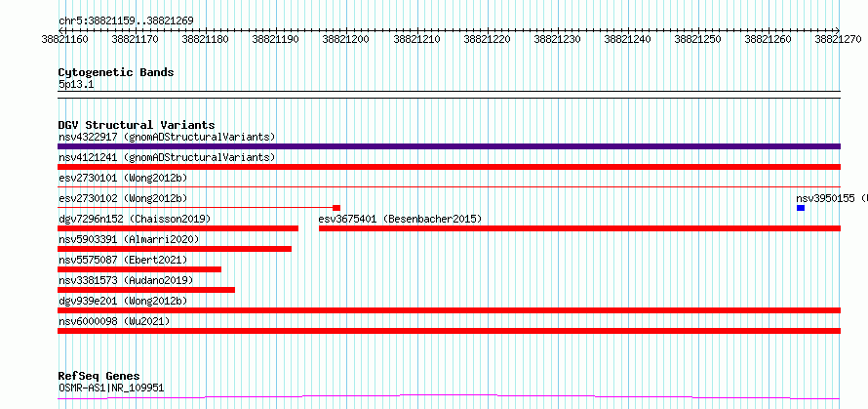Open the RefSeq Genes track title
The width and height of the screenshot is (868, 409).
coord(99,377)
